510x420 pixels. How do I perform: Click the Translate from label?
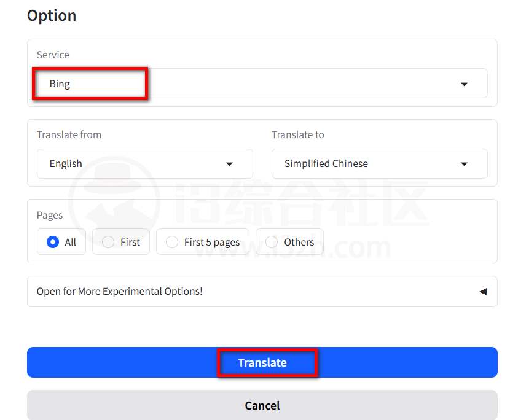69,134
